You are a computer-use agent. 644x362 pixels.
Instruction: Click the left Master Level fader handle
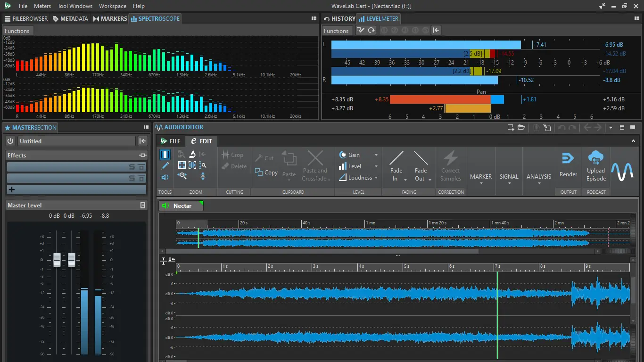coord(57,260)
